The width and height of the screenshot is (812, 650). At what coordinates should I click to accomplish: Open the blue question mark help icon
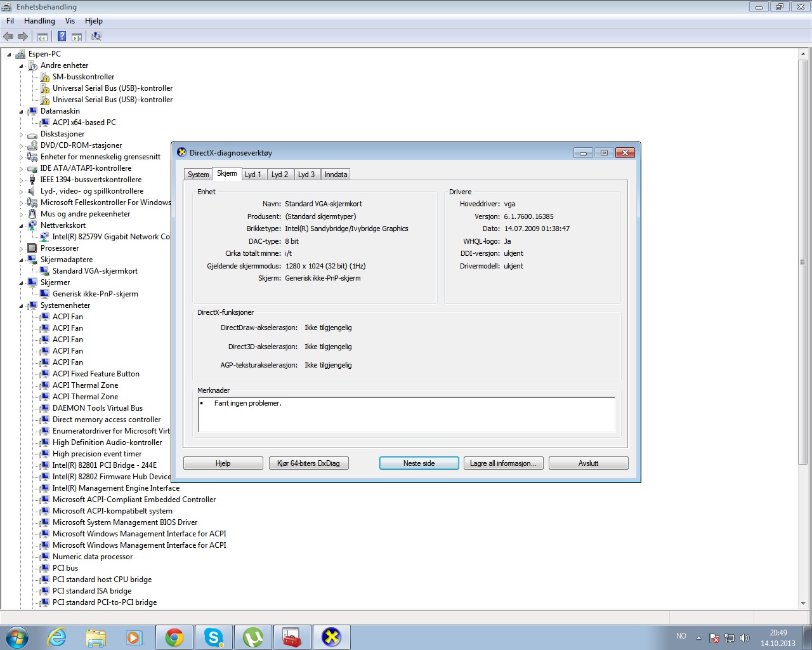(62, 36)
